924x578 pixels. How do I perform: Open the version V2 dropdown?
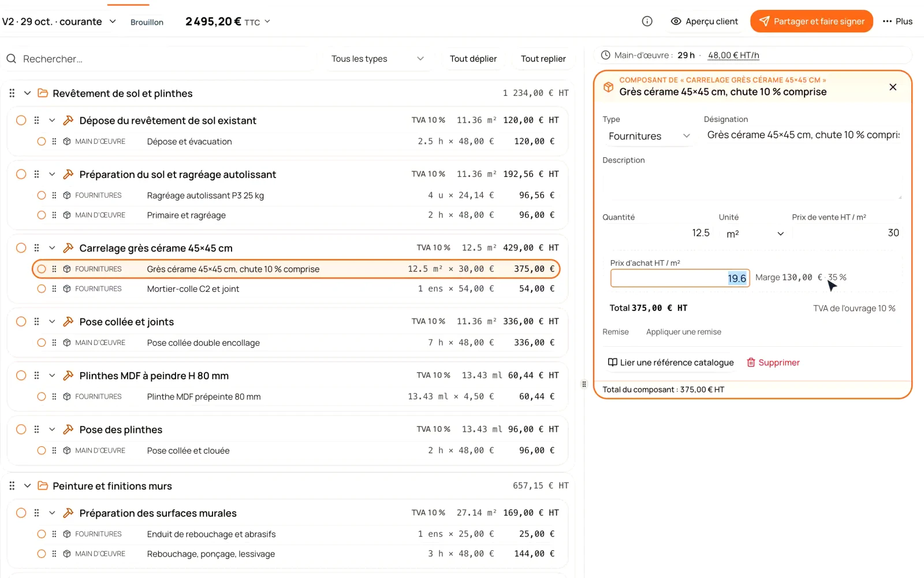[59, 21]
